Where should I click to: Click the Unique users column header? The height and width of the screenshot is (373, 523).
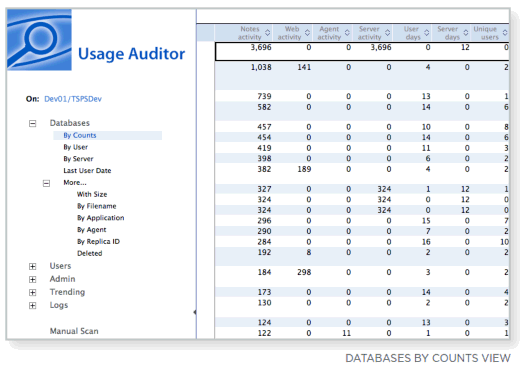pos(490,33)
